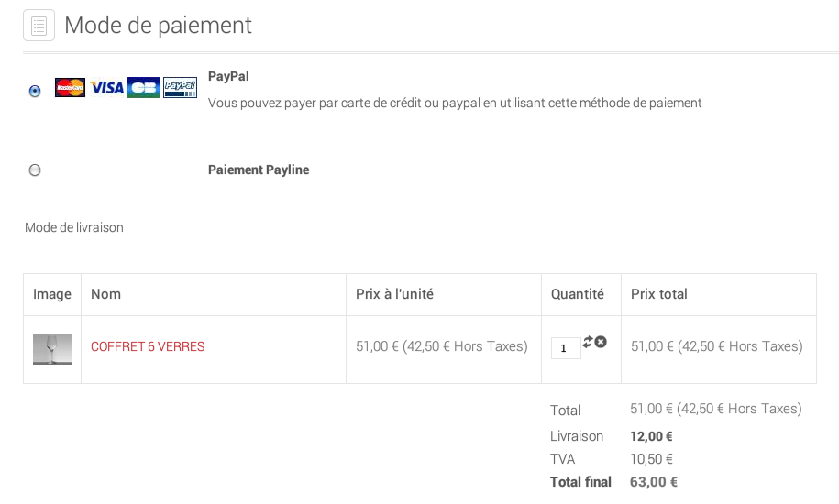This screenshot has width=839, height=504.
Task: Click the CB carte bancaire logo
Action: coord(143,88)
